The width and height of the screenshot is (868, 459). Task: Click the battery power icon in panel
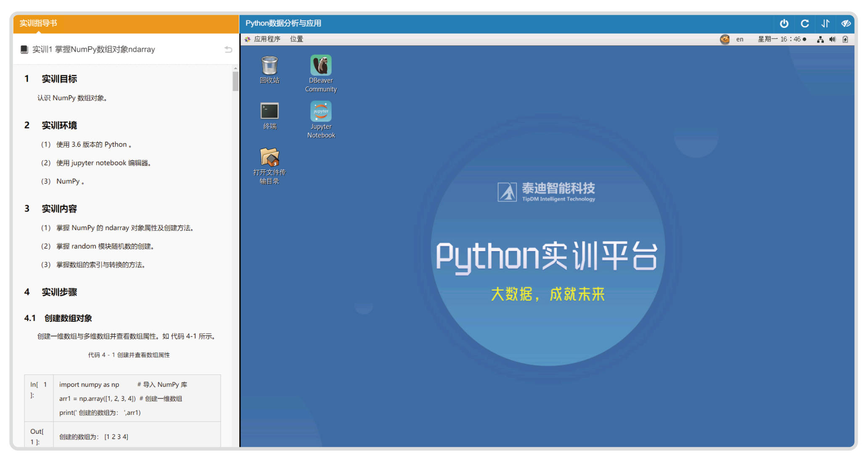tap(845, 39)
